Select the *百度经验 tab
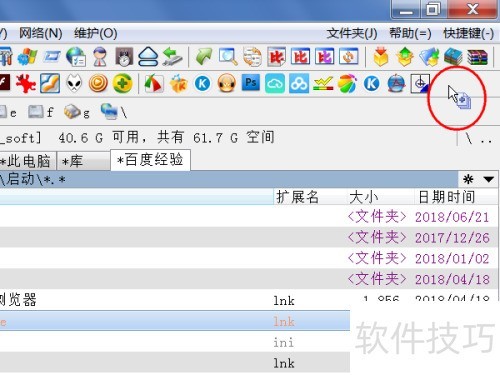Viewport: 500px width, 375px height. point(150,160)
